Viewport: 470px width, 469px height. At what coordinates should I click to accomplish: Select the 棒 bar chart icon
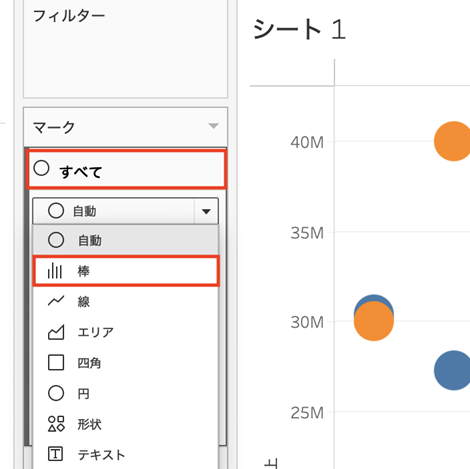point(55,271)
